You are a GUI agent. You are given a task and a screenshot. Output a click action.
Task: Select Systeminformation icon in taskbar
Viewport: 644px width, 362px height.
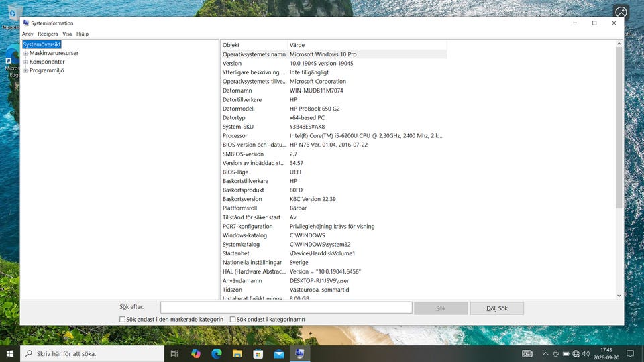299,353
